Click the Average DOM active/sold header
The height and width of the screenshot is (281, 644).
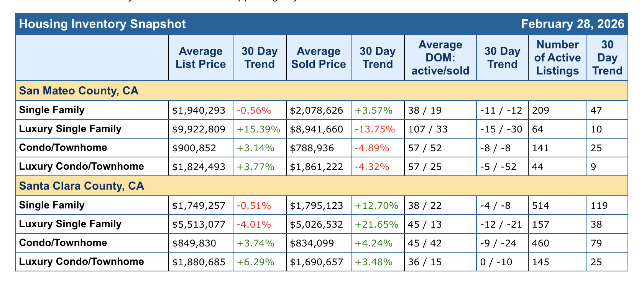(x=440, y=58)
